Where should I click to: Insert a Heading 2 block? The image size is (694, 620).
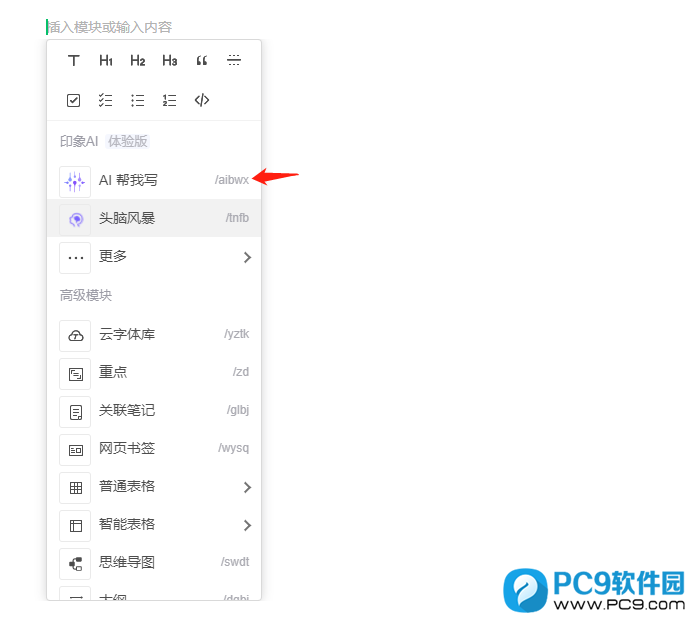(138, 60)
